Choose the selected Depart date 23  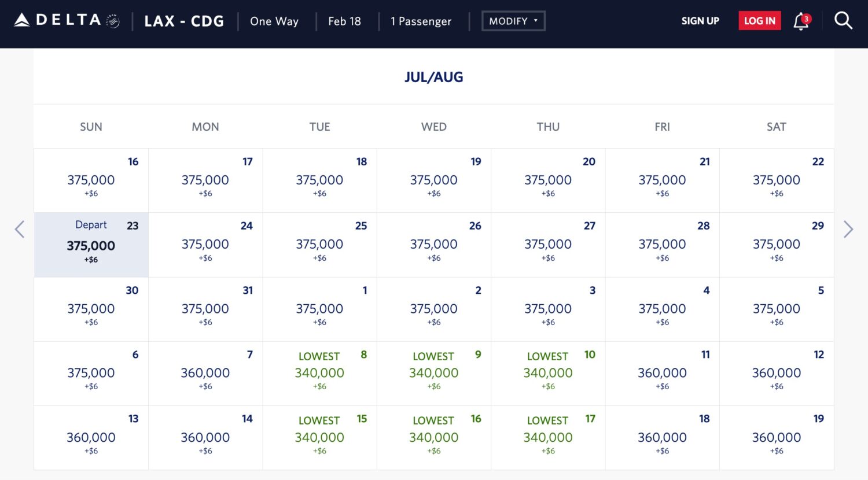point(91,245)
